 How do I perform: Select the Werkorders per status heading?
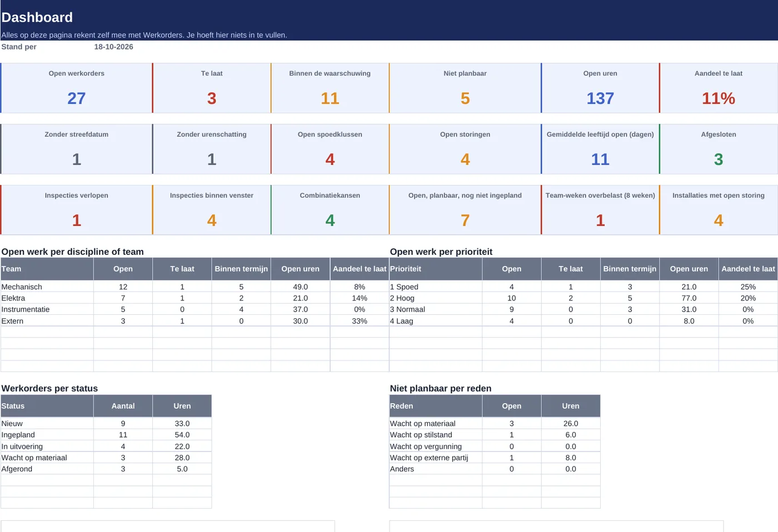tap(49, 388)
